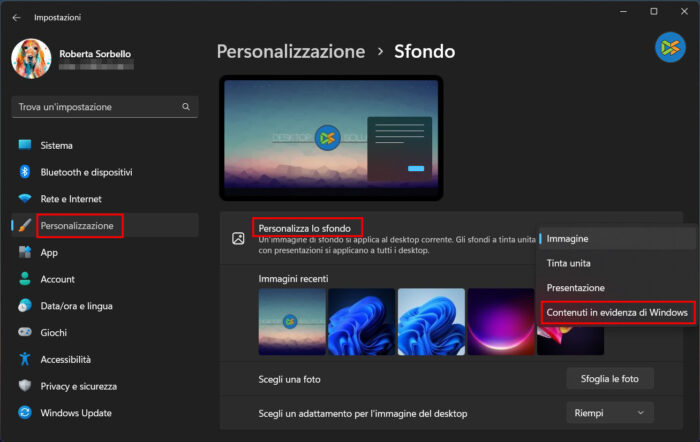Select the App icon in sidebar
The image size is (700, 442).
[x=25, y=252]
